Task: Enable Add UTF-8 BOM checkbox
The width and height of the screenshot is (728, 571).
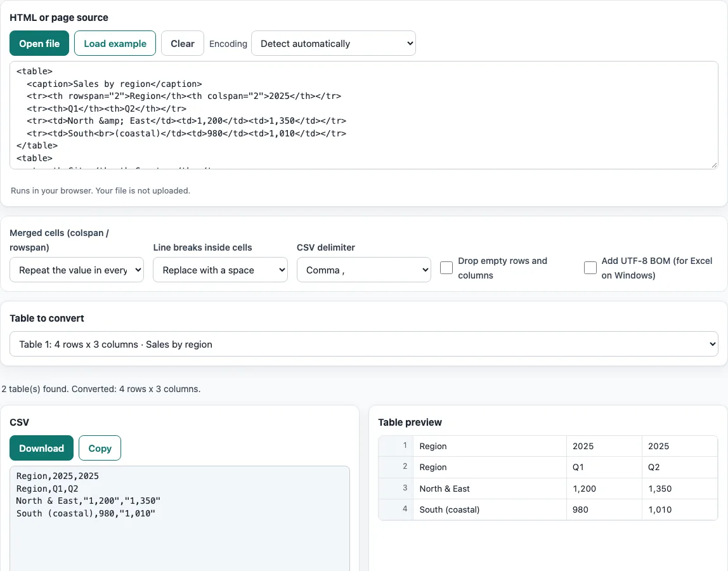Action: click(x=590, y=268)
